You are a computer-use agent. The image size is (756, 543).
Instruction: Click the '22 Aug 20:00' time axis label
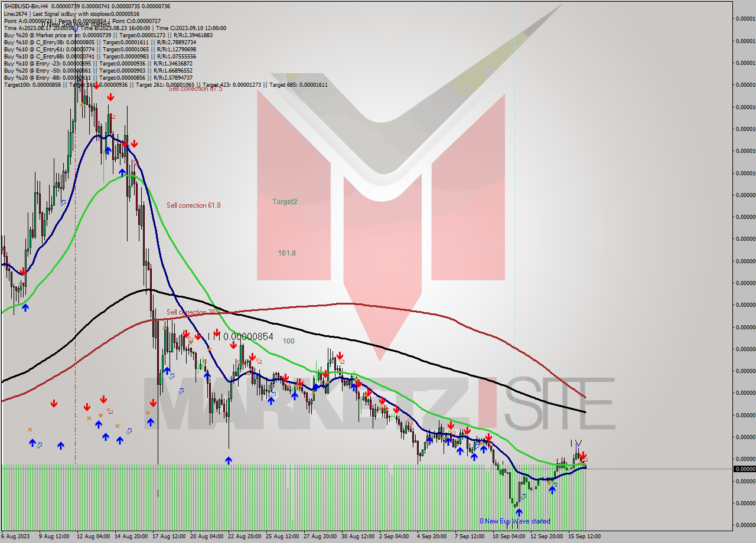245,537
